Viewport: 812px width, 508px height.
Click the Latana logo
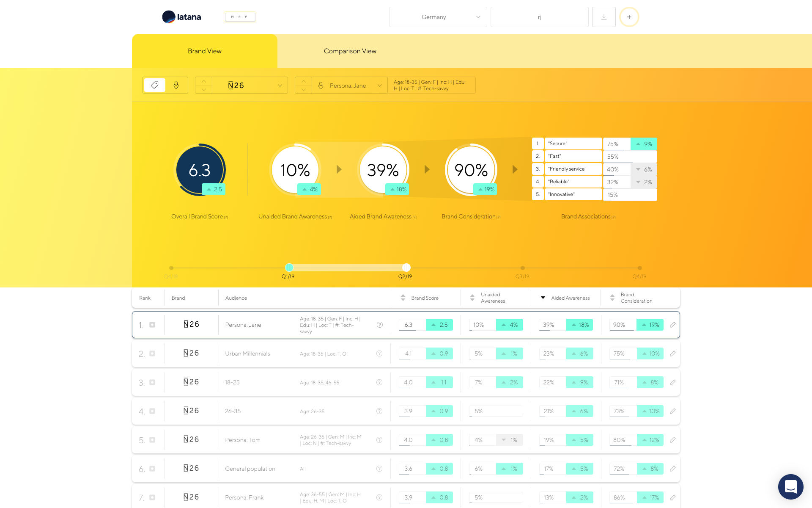click(x=181, y=17)
